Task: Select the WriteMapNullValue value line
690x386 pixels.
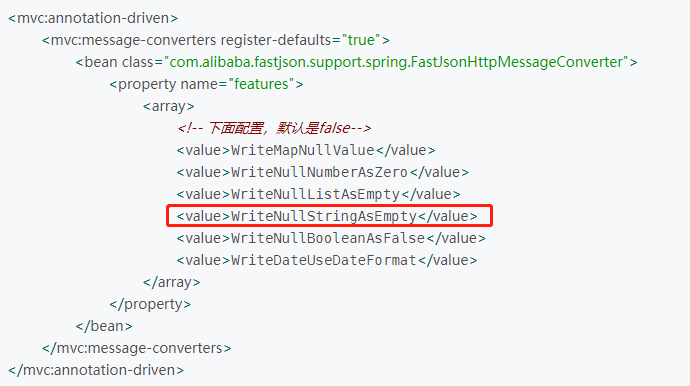Action: 306,150
